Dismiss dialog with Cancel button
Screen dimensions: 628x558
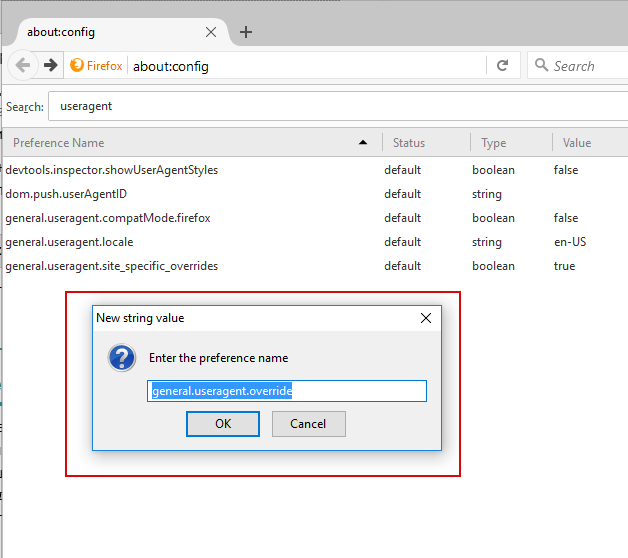pyautogui.click(x=308, y=424)
